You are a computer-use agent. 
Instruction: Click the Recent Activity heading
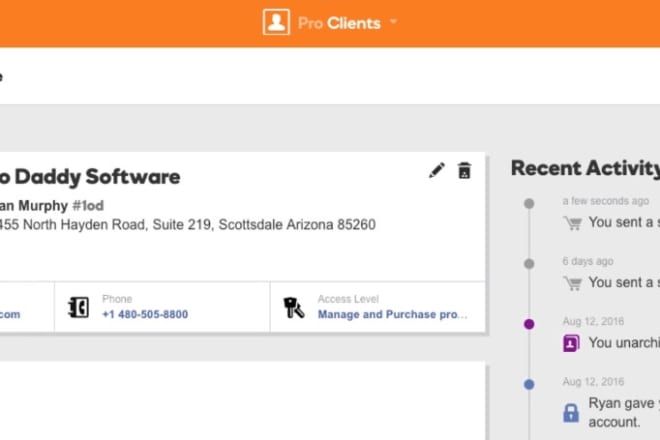pyautogui.click(x=585, y=168)
